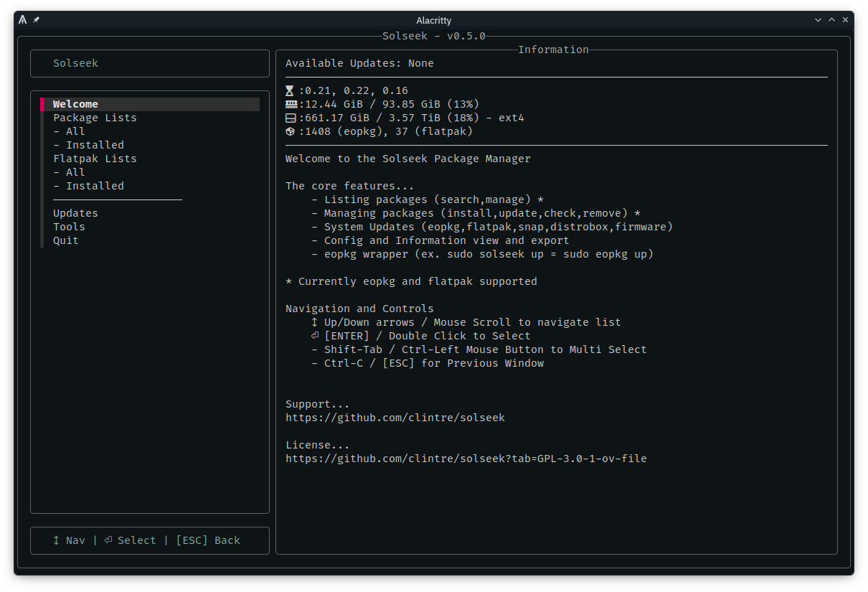Screen dimensions: 868x592
Task: Click the [ESC] Back footer hint
Action: (x=208, y=540)
